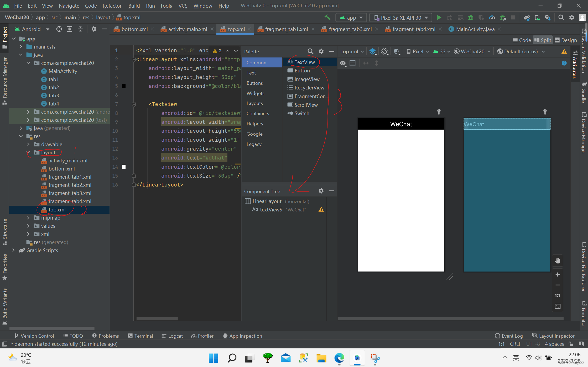The width and height of the screenshot is (588, 367).
Task: Search the Palette with magnifier icon
Action: pyautogui.click(x=310, y=51)
